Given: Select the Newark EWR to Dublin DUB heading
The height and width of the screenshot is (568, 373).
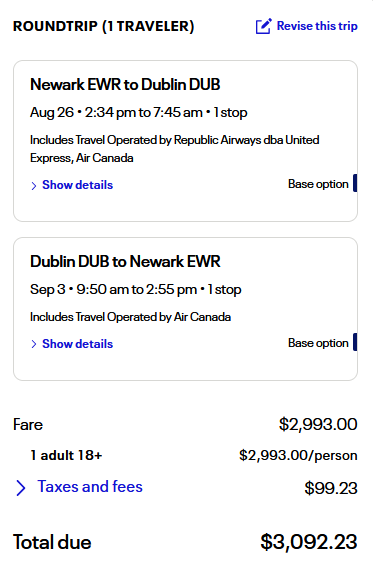Looking at the screenshot, I should [125, 84].
